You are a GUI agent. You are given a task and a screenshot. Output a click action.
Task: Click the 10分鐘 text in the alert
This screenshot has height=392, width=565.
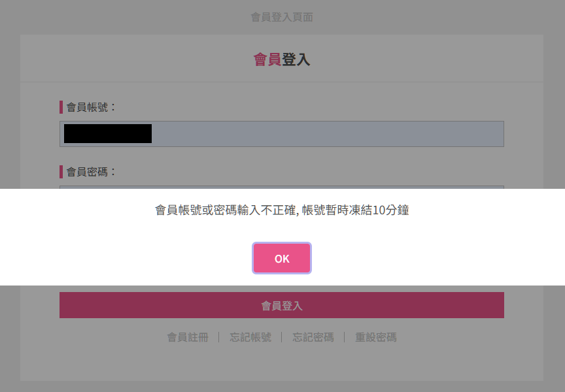[x=391, y=210]
